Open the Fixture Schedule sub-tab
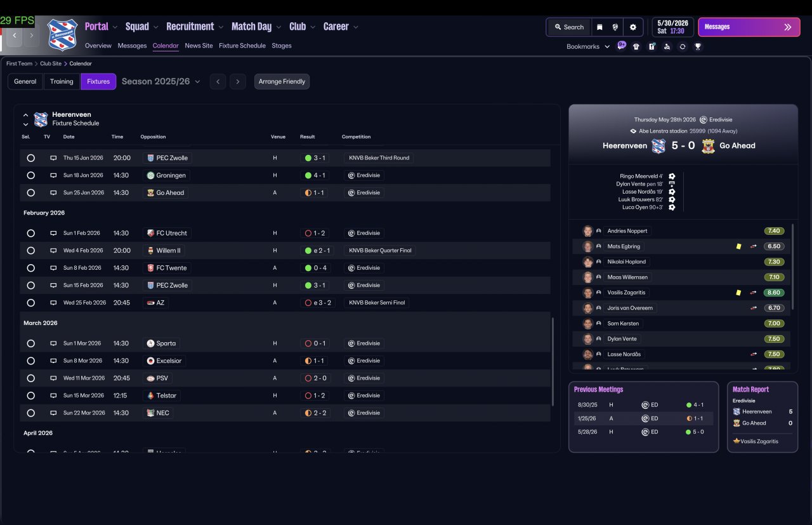 tap(242, 46)
